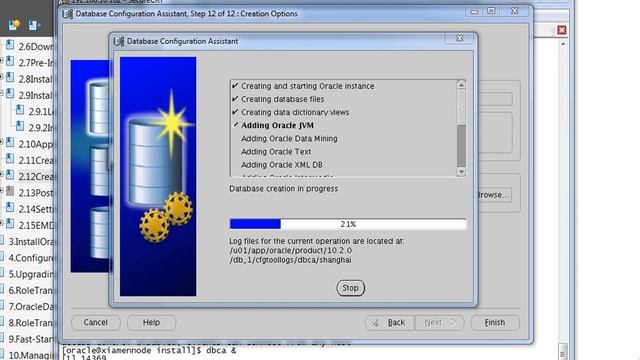Open the 2.8Instal tree entry
640x360 pixels.
click(36, 79)
